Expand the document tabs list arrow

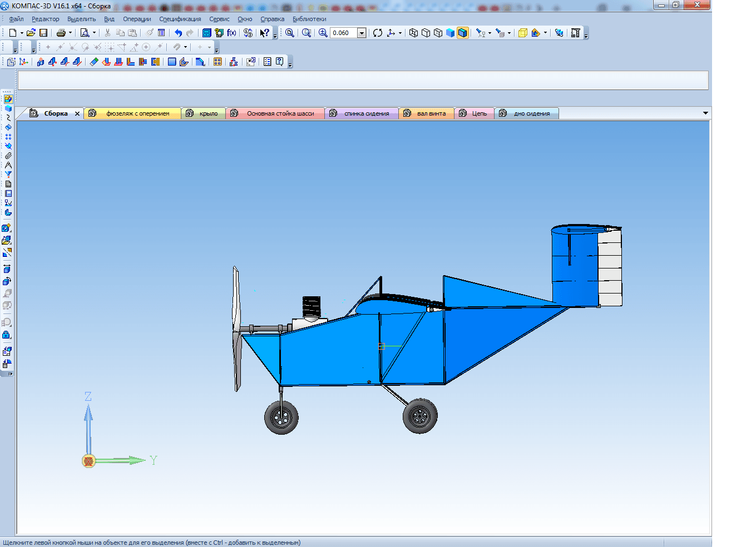click(705, 113)
